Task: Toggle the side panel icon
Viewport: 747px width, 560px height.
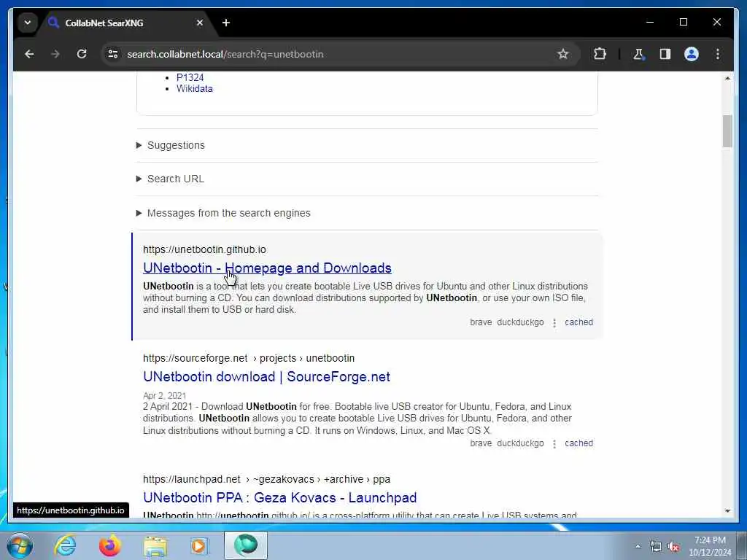Action: point(665,54)
